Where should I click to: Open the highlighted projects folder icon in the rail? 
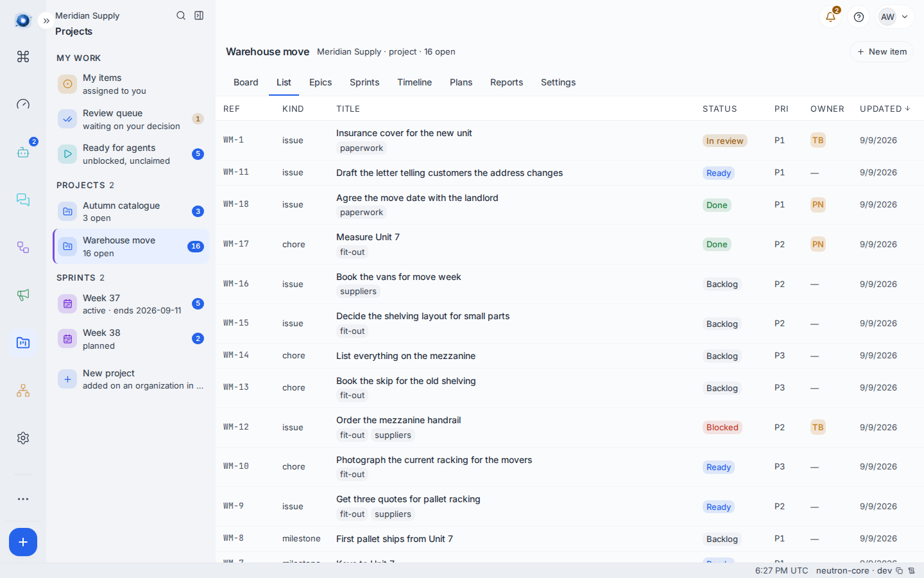[23, 343]
